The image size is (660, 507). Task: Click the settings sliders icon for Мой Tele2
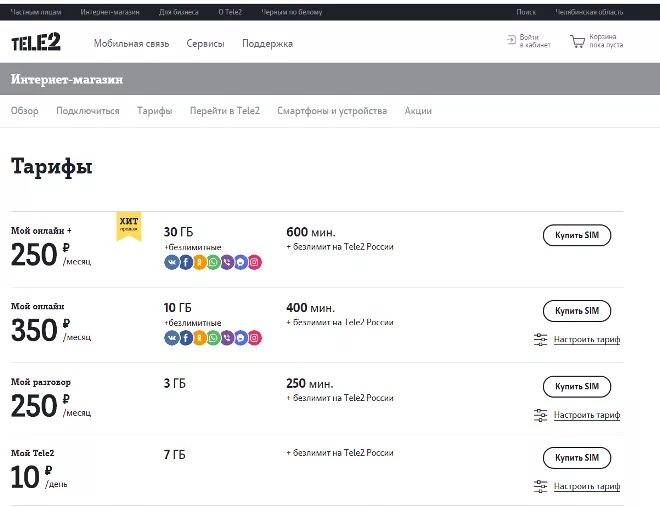pos(541,486)
